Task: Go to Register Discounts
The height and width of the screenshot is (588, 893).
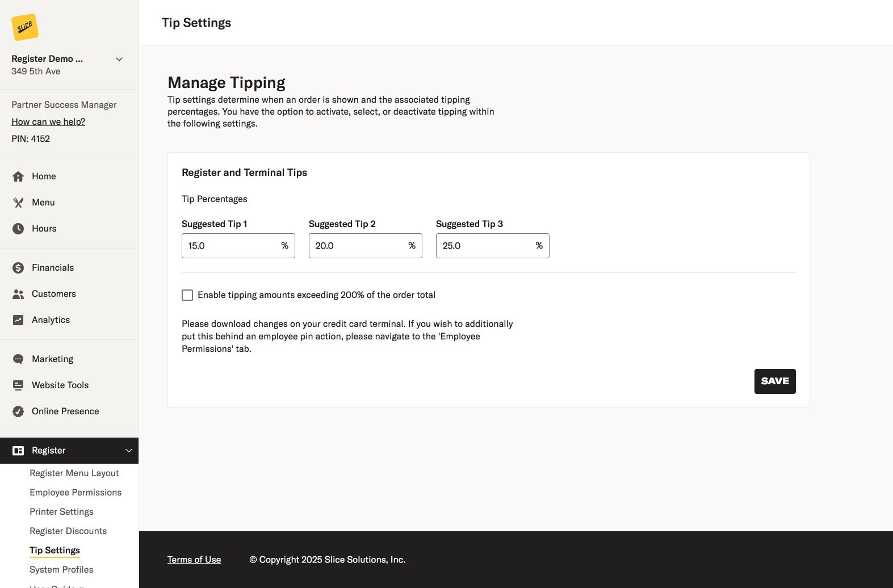Action: 68,531
